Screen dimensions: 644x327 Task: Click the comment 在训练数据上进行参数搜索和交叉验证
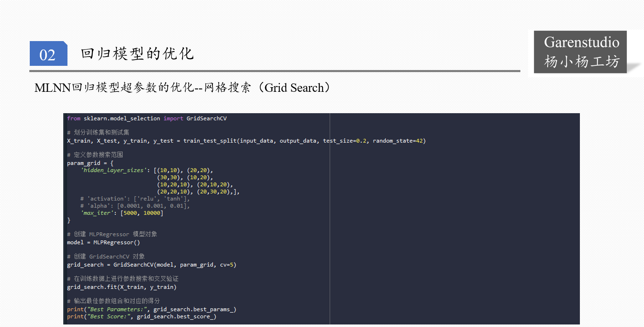pyautogui.click(x=123, y=278)
